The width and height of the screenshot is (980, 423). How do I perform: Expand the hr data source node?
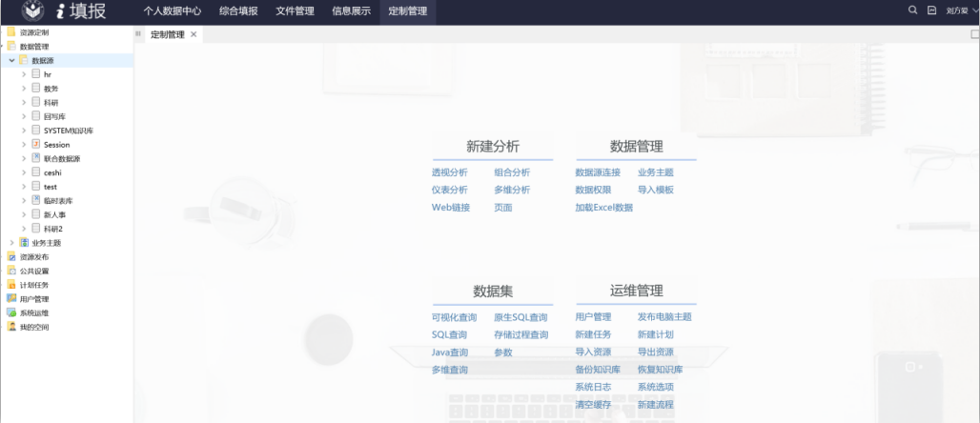pyautogui.click(x=24, y=74)
